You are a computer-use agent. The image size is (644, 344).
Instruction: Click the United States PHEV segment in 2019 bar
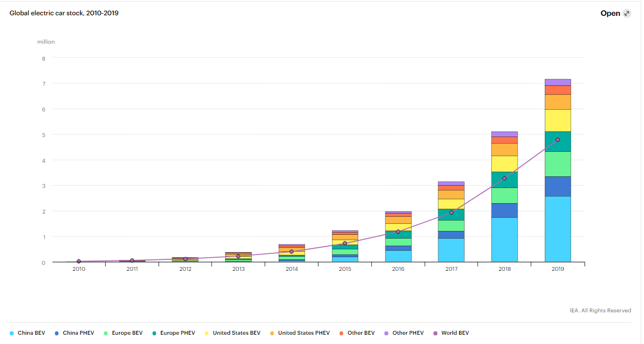558,102
